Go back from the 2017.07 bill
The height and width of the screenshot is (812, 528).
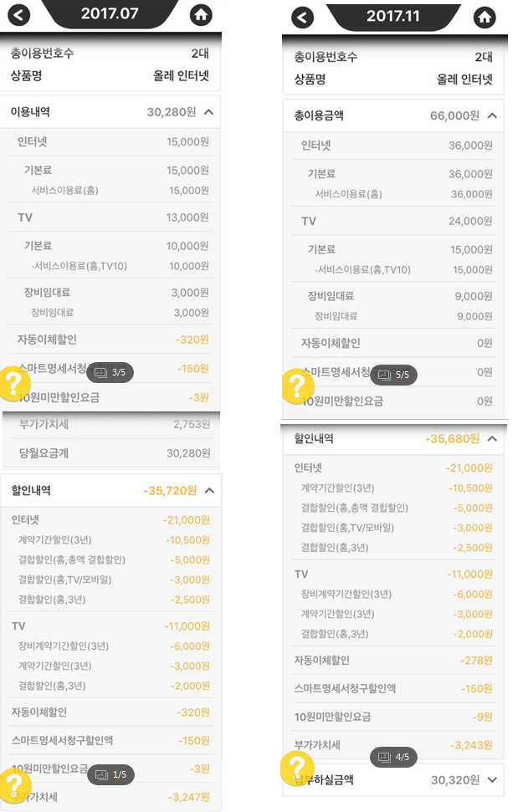pos(18,13)
